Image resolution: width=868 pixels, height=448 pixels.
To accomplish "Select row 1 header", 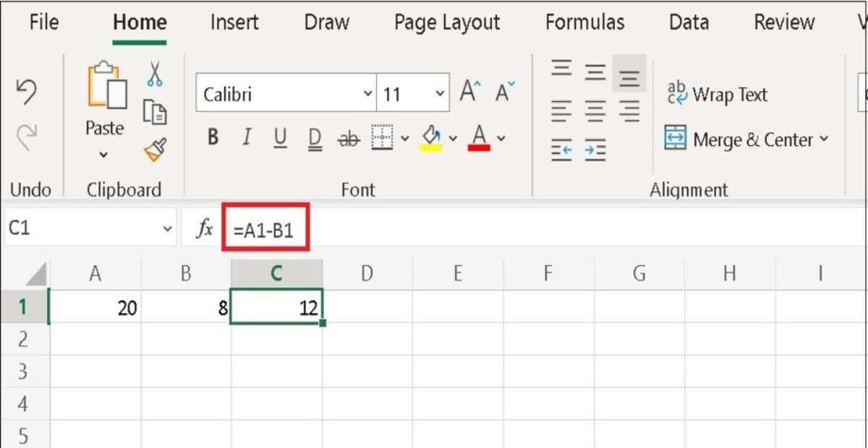I will pyautogui.click(x=24, y=306).
